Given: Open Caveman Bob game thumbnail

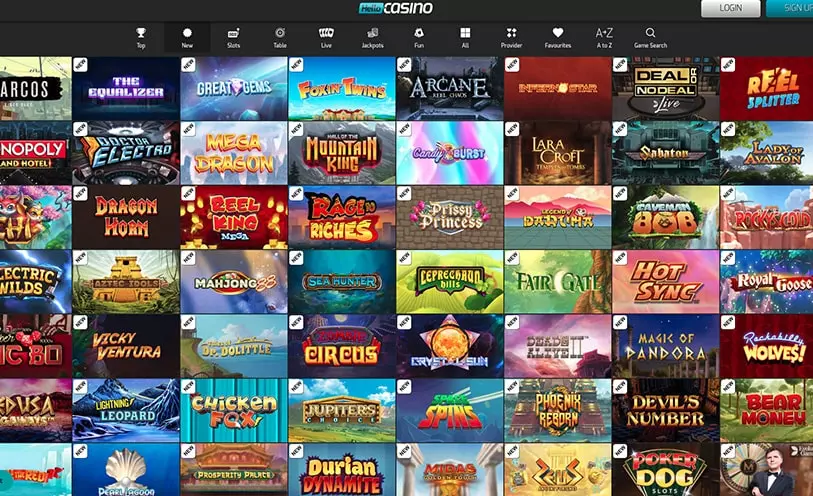Looking at the screenshot, I should point(665,217).
